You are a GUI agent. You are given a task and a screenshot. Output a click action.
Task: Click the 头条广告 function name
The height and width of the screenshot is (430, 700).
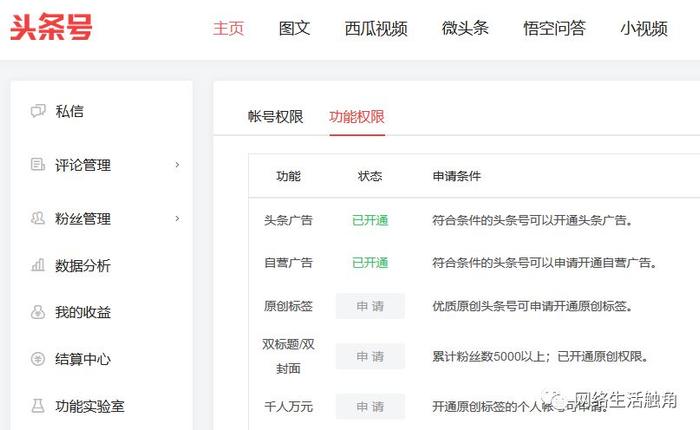pos(288,220)
